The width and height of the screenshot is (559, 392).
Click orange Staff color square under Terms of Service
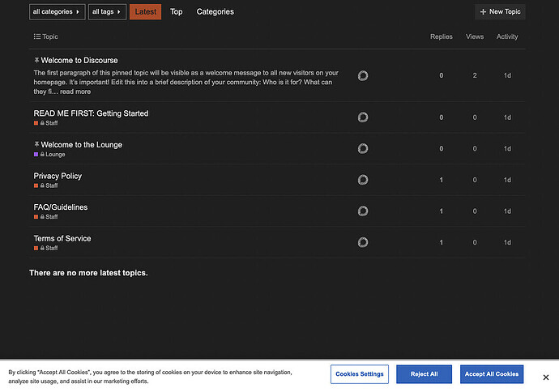pos(36,248)
